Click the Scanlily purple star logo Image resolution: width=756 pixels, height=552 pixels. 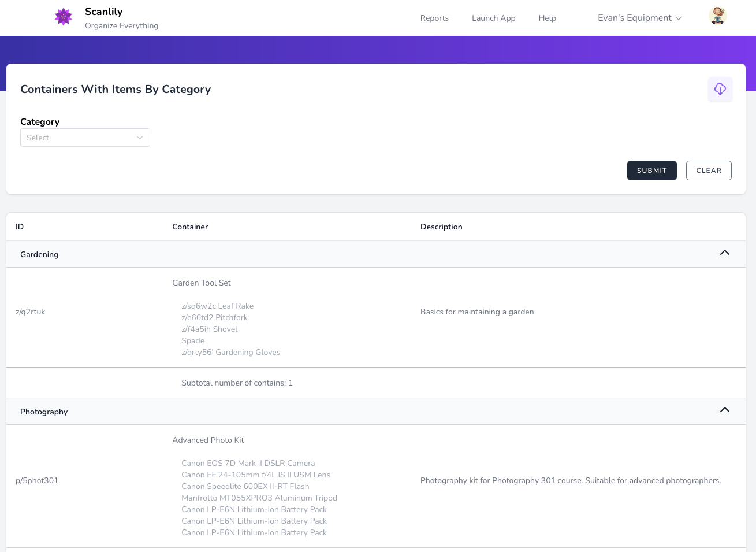click(x=63, y=17)
